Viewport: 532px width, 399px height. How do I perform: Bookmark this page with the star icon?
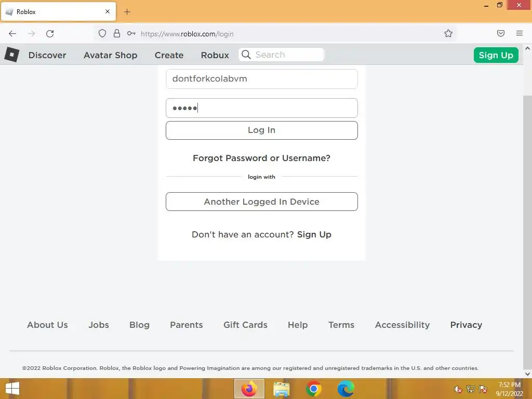(448, 33)
